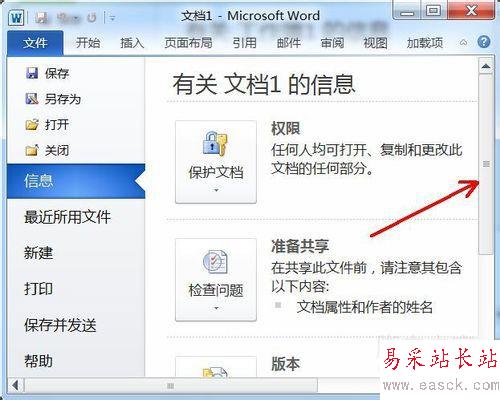Open the Customize Quick Access Toolbar dropdown
The image size is (500, 400).
112,18
